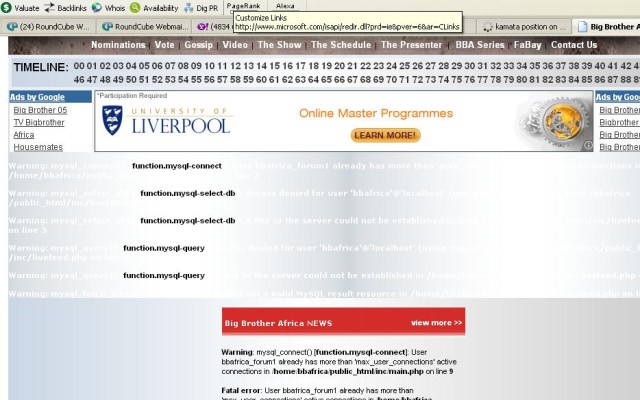
Task: Open the FaBay menu item
Action: [x=527, y=44]
